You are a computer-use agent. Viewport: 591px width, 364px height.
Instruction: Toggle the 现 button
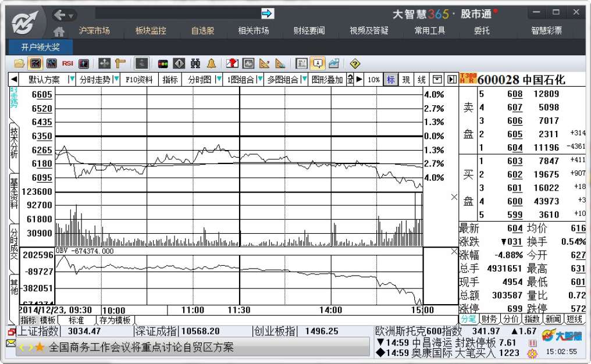coord(406,80)
